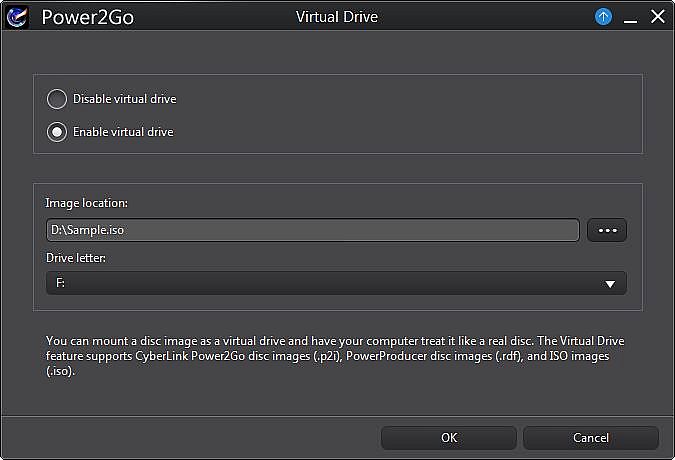Click the Drive letter dropdown arrow
Screen dimensions: 675x460
[610, 284]
